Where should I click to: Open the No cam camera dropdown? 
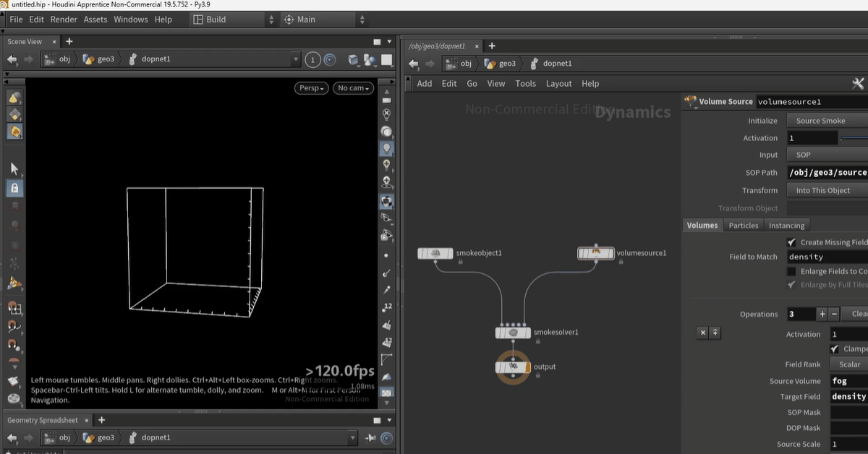pyautogui.click(x=353, y=88)
